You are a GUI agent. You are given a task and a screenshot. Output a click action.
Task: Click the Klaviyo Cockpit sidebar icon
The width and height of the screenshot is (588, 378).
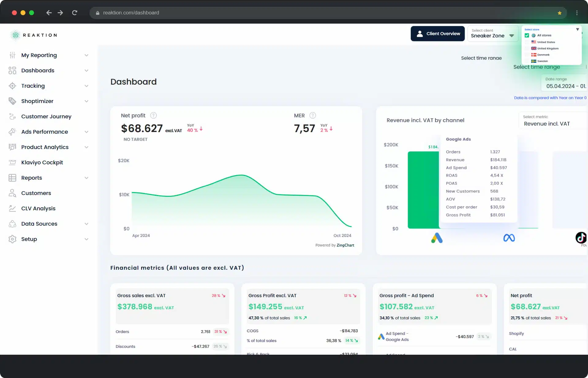coord(12,162)
